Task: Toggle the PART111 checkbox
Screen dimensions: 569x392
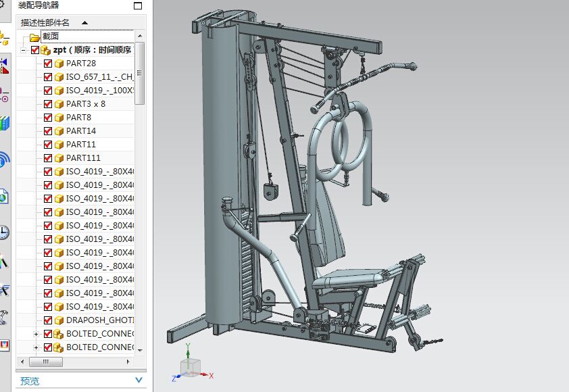Action: point(48,158)
